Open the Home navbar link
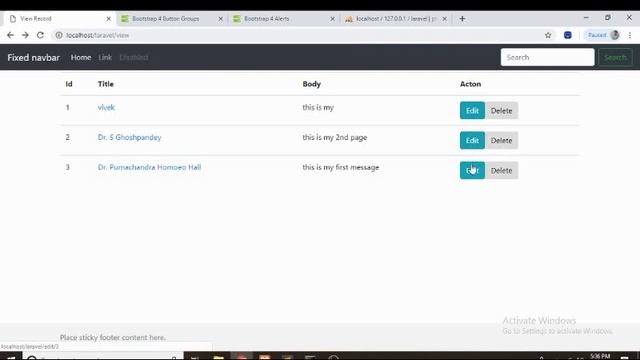Viewport: 640px width, 360px height. click(x=81, y=58)
